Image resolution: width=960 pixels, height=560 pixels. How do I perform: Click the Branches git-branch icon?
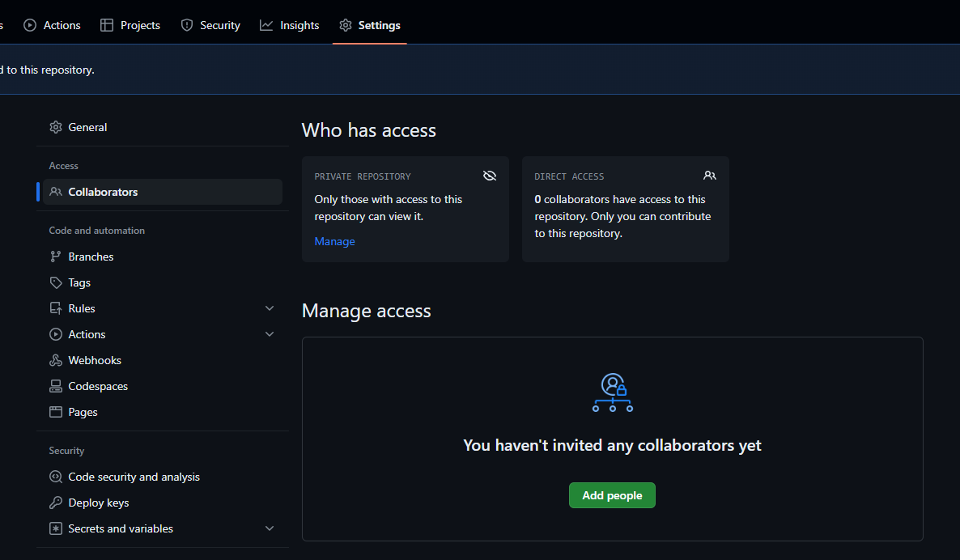tap(56, 257)
